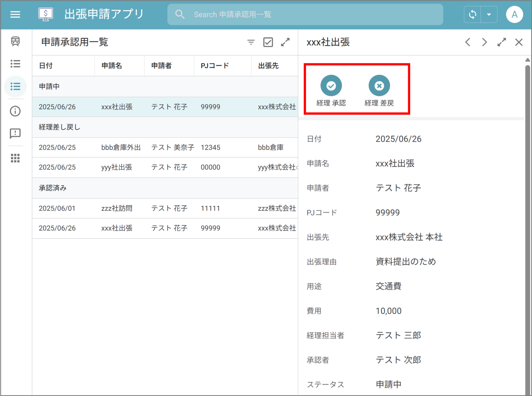Sort by 日付 column header
The width and height of the screenshot is (532, 396).
pyautogui.click(x=46, y=66)
